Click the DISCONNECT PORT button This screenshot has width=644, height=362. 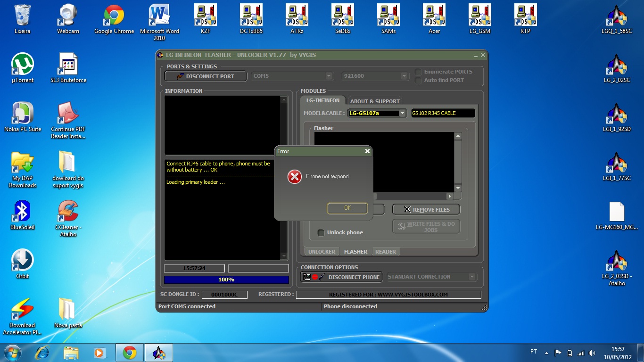tap(206, 76)
